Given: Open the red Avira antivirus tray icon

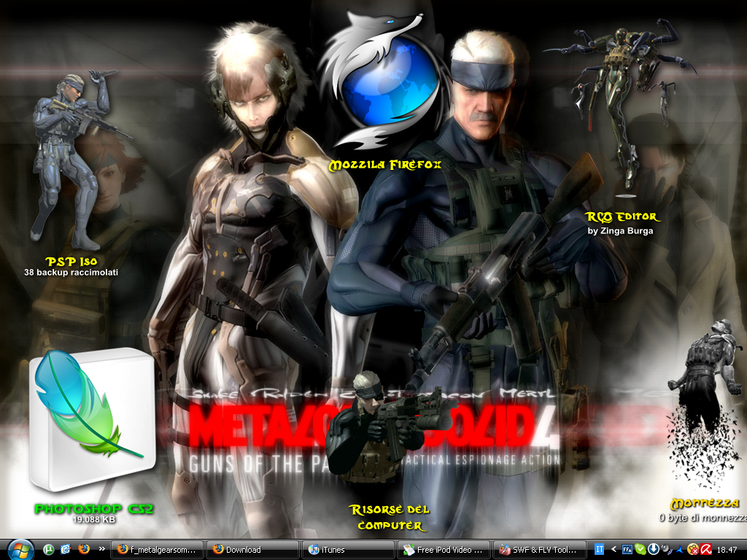Looking at the screenshot, I should pos(706,550).
